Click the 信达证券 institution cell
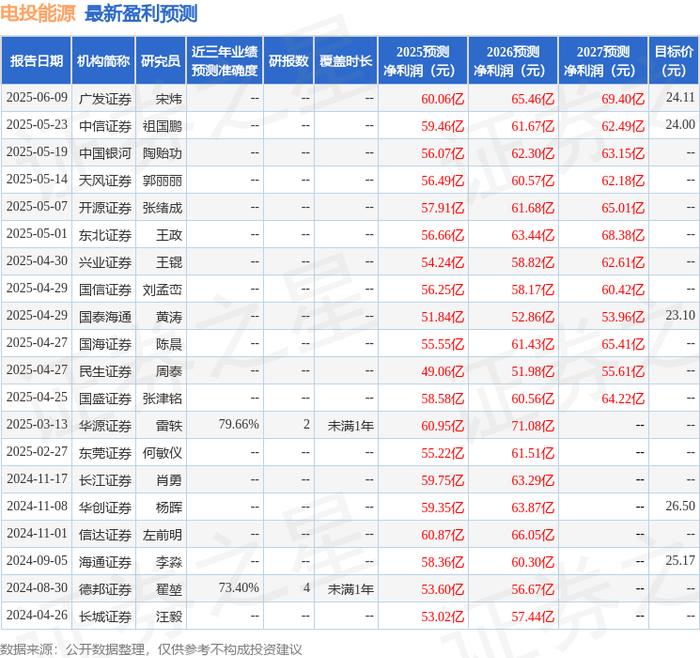This screenshot has width=700, height=658. tap(105, 535)
